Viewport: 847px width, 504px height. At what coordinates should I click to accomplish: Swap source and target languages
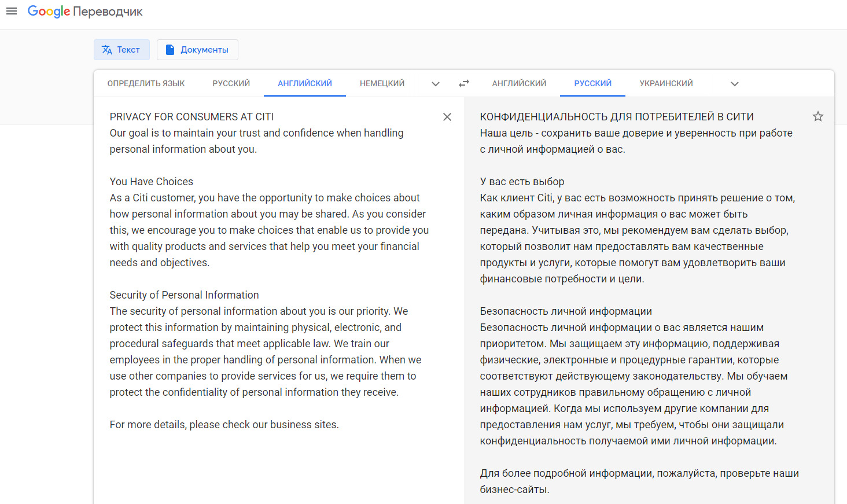coord(464,84)
